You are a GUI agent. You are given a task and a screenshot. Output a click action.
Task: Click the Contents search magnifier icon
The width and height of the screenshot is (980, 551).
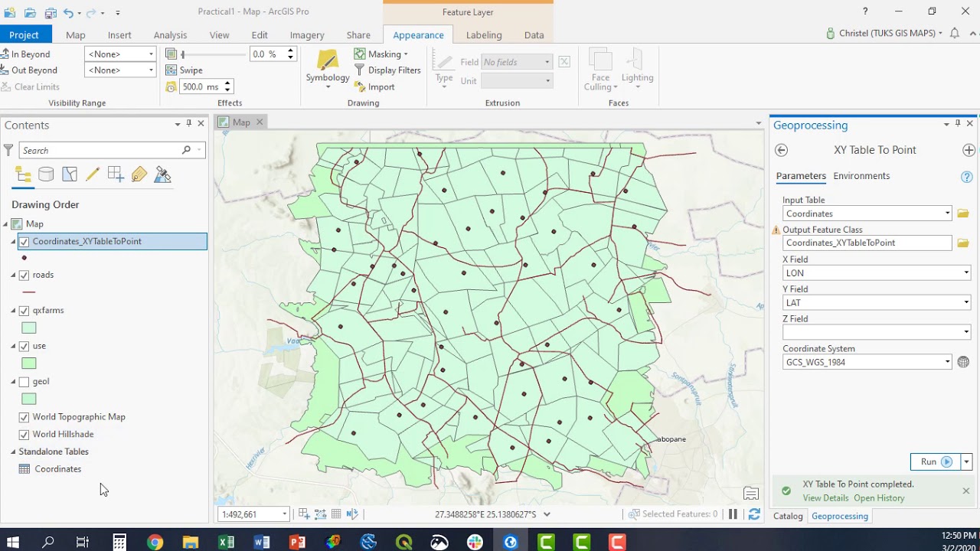[186, 150]
